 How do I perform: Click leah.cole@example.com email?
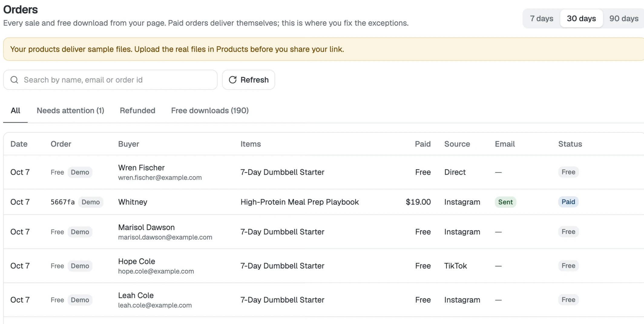click(x=155, y=305)
